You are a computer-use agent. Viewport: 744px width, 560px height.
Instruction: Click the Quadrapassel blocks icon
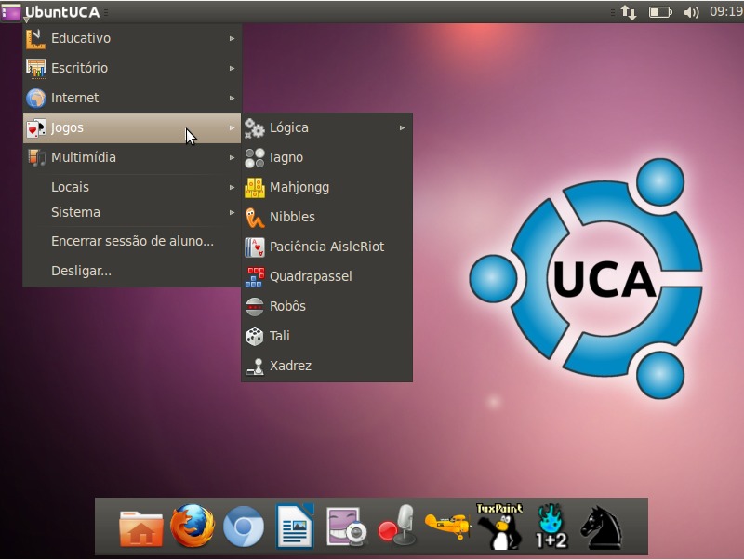(255, 277)
